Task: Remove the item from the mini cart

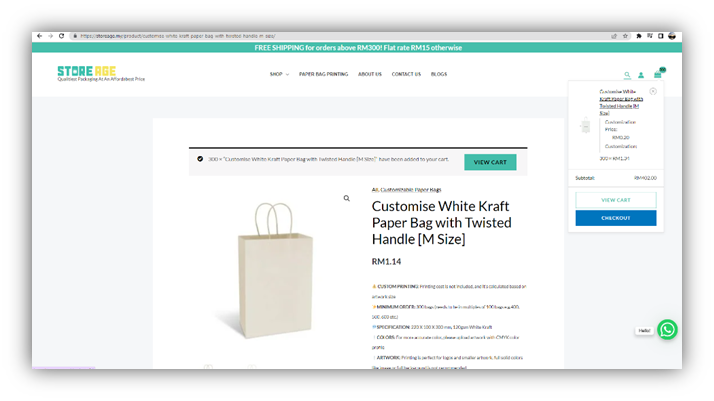Action: coord(653,91)
